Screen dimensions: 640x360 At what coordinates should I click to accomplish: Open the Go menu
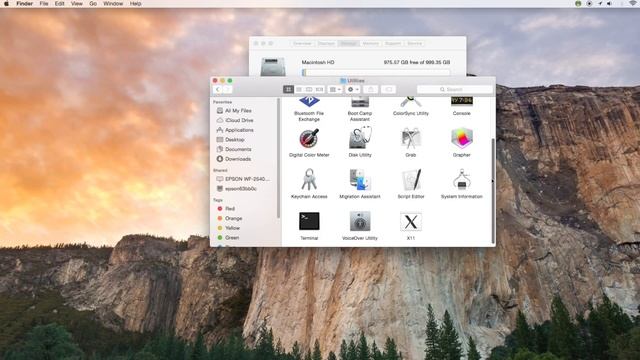click(x=93, y=4)
